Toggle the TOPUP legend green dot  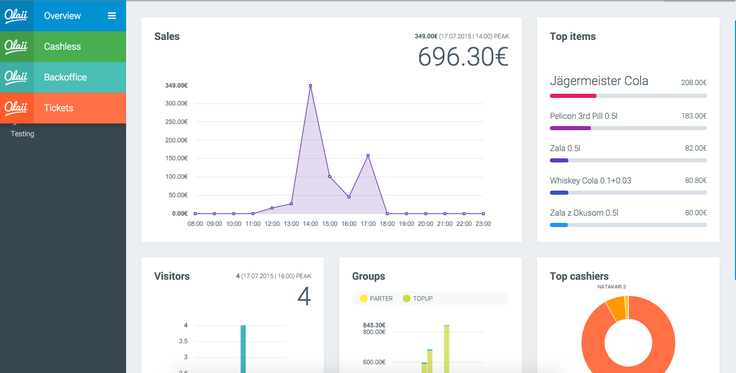click(406, 298)
